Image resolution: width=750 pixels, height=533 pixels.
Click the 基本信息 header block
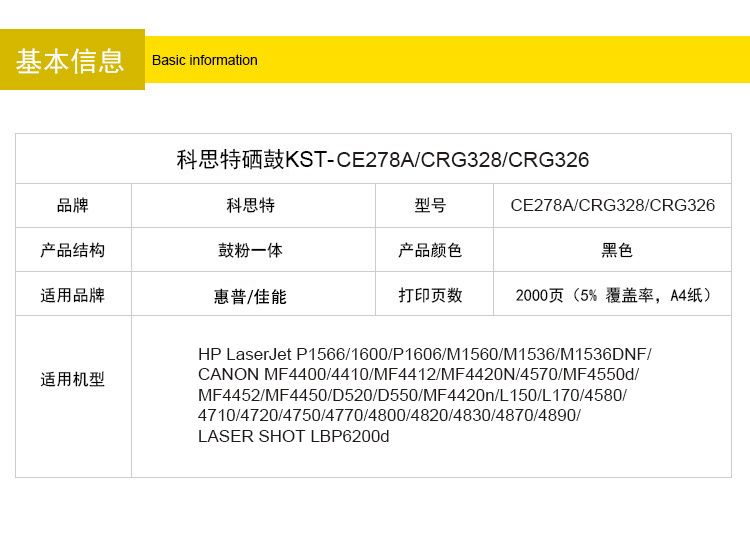click(x=71, y=60)
